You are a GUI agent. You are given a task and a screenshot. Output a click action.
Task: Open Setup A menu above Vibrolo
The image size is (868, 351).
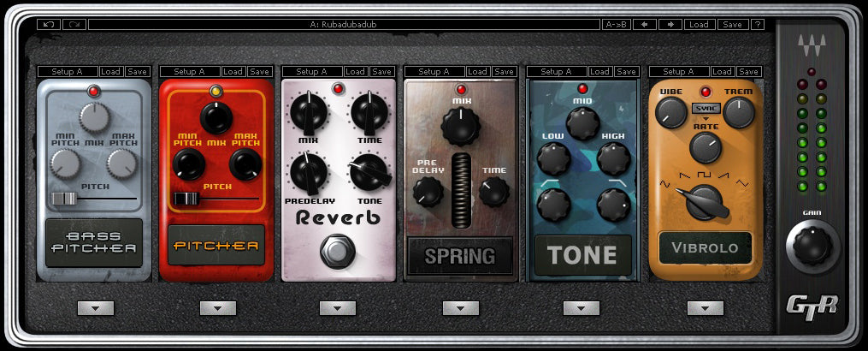coord(679,72)
